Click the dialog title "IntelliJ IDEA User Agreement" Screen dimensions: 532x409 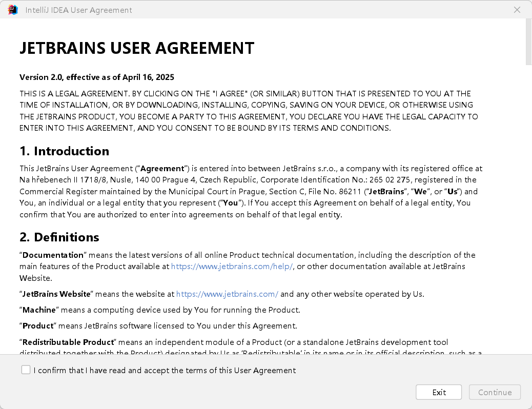[x=79, y=10]
